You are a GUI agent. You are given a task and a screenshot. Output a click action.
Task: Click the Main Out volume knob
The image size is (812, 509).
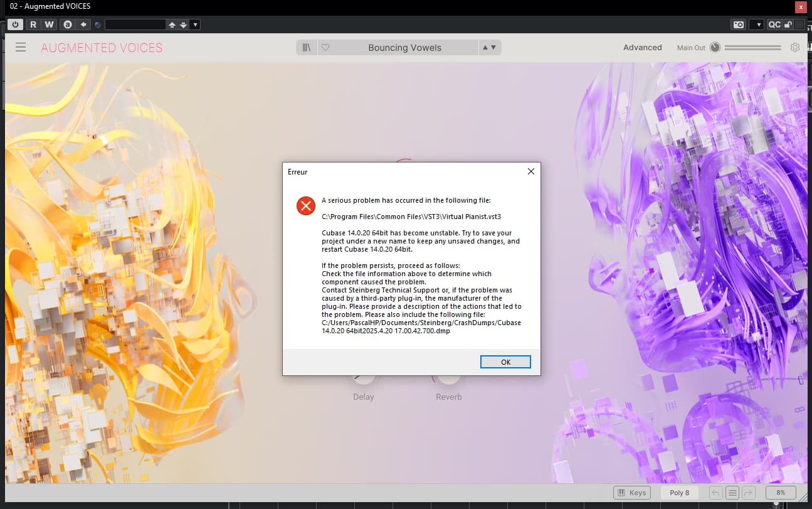(715, 48)
